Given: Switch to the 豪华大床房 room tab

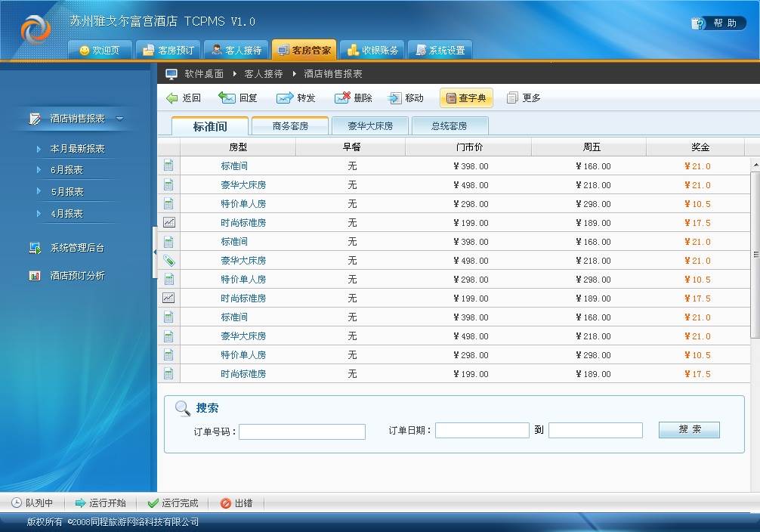Looking at the screenshot, I should [370, 126].
